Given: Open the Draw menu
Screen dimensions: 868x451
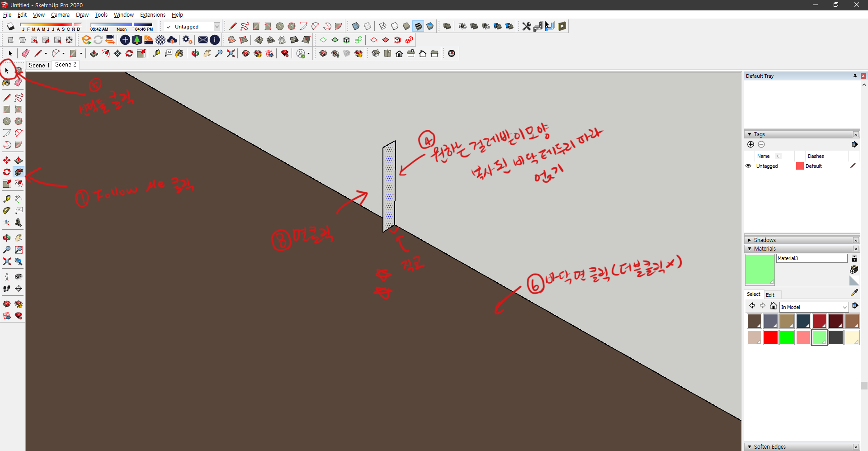Looking at the screenshot, I should coord(82,15).
